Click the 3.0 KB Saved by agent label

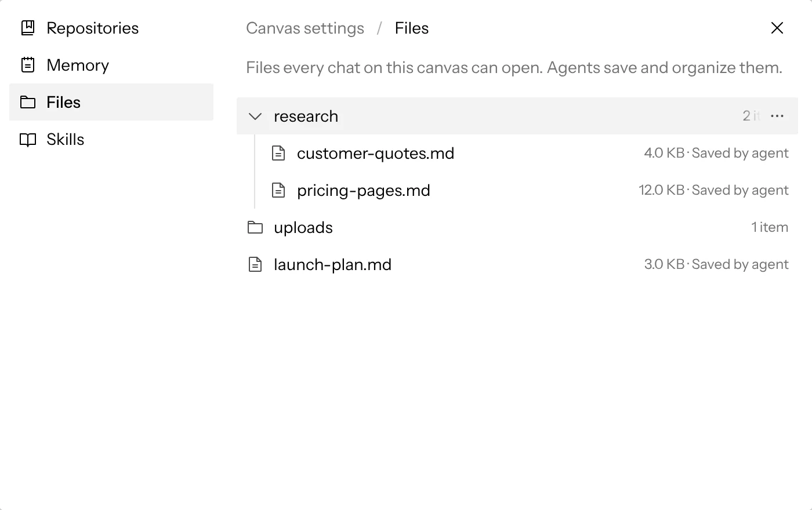(716, 264)
